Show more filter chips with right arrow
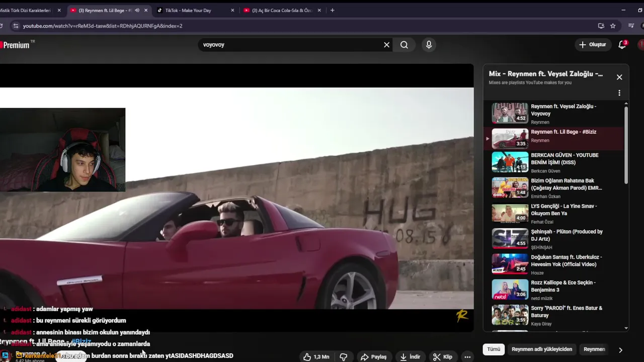 (620, 350)
